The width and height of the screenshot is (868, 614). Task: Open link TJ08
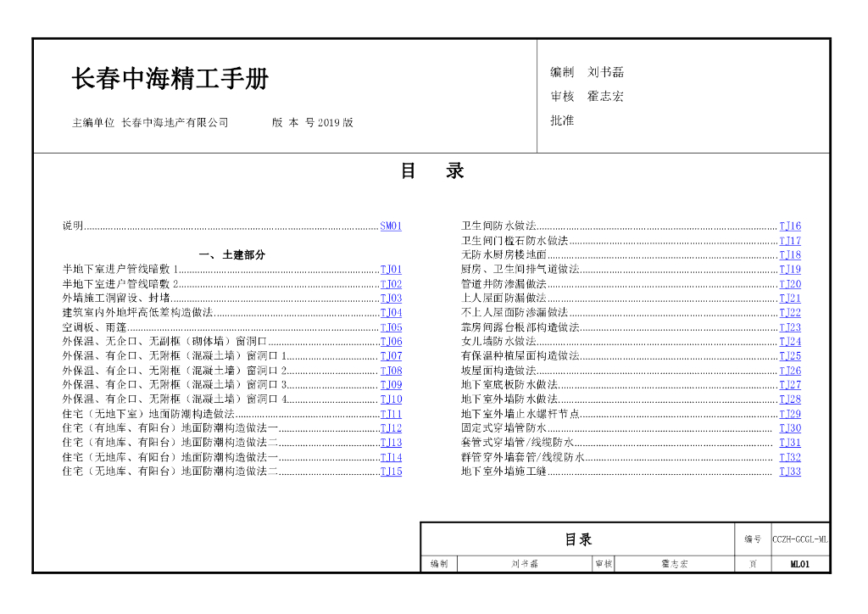(391, 371)
